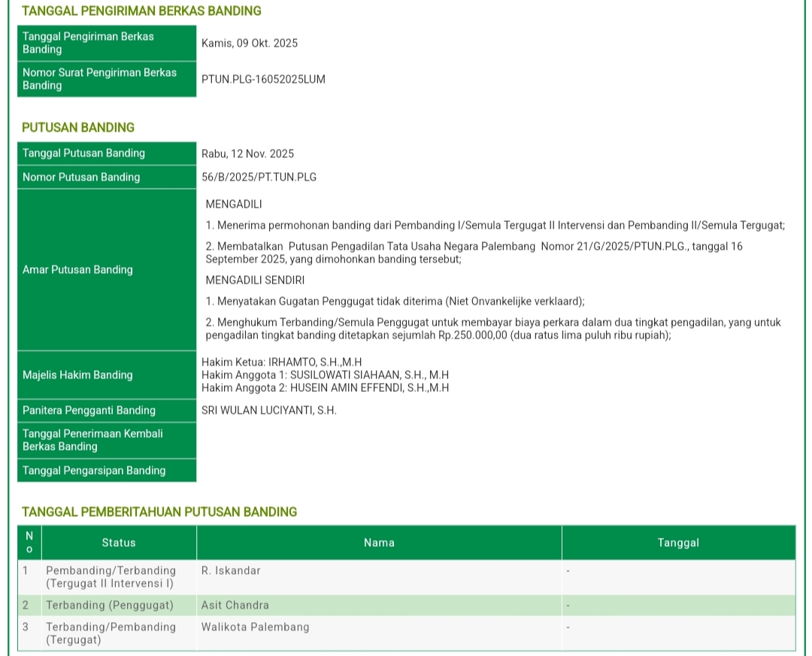This screenshot has width=812, height=656.
Task: Click the 'Tanggal' column header
Action: [678, 542]
